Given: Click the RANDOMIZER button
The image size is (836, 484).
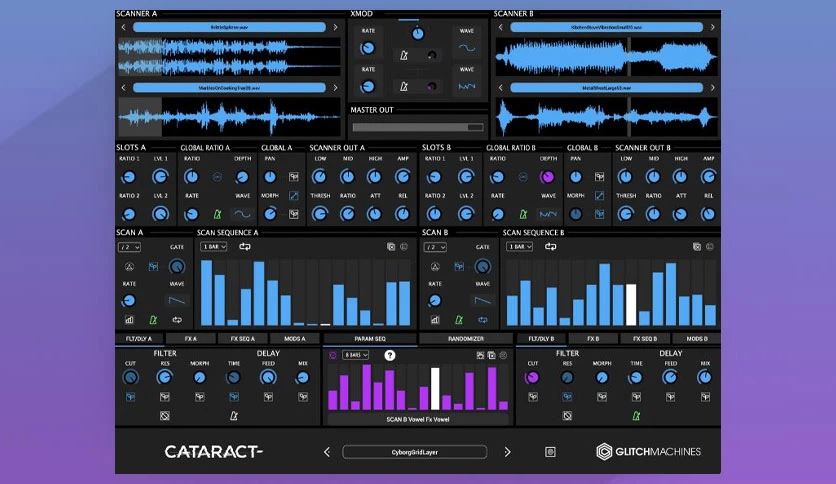Looking at the screenshot, I should (465, 338).
